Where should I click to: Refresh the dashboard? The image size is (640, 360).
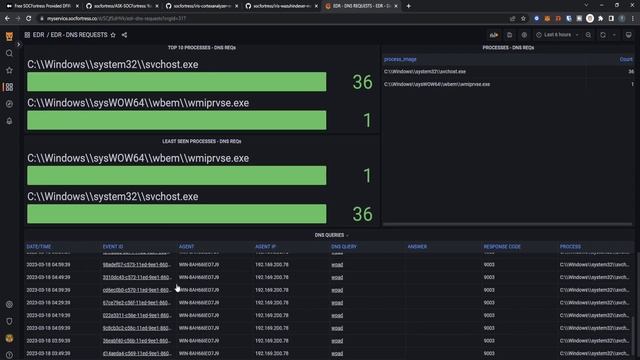(x=603, y=35)
